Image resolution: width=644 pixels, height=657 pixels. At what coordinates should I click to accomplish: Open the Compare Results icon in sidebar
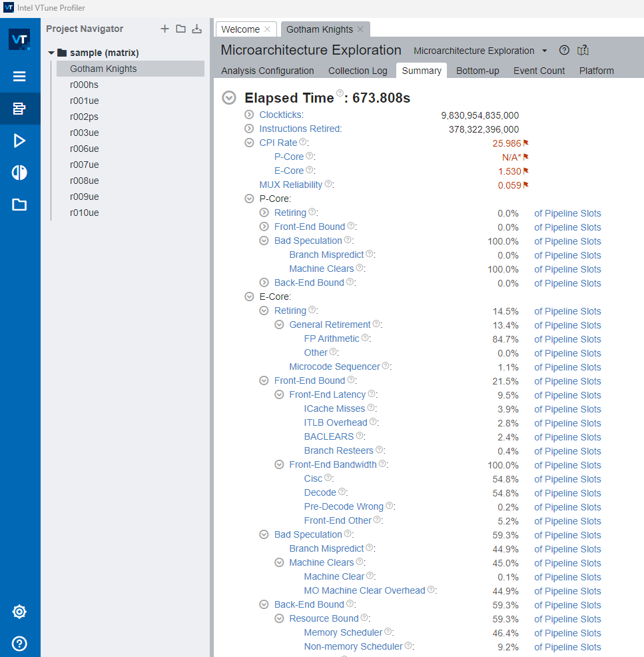pos(19,173)
